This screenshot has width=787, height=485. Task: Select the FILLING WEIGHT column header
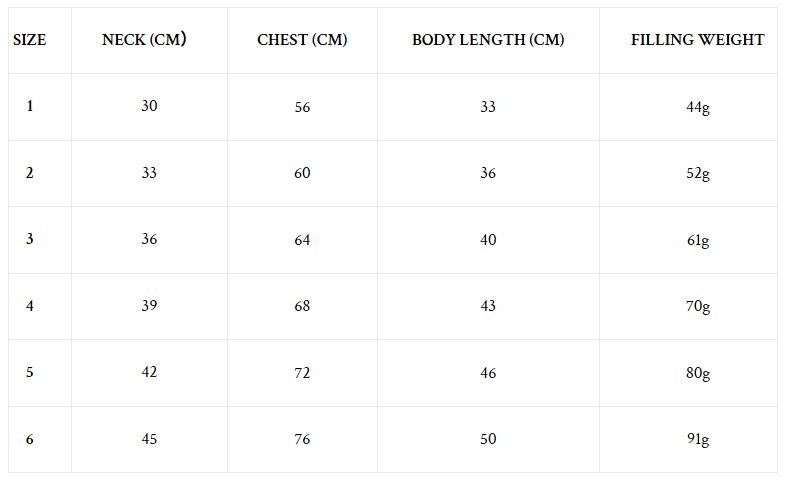698,40
